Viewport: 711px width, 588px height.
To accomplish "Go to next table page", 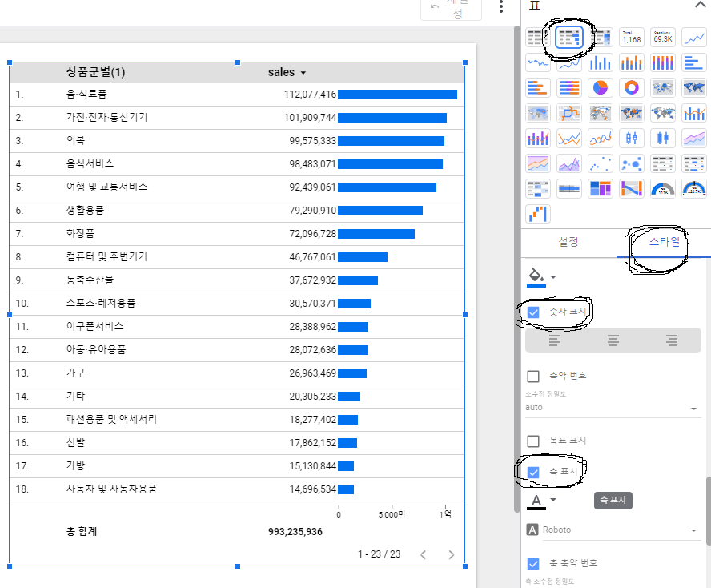I will (x=451, y=554).
